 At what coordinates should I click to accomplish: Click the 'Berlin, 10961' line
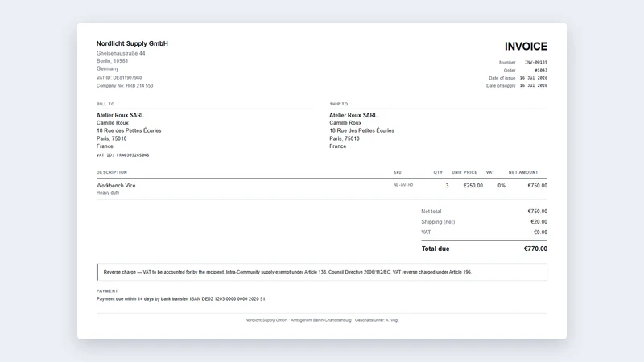tap(112, 61)
